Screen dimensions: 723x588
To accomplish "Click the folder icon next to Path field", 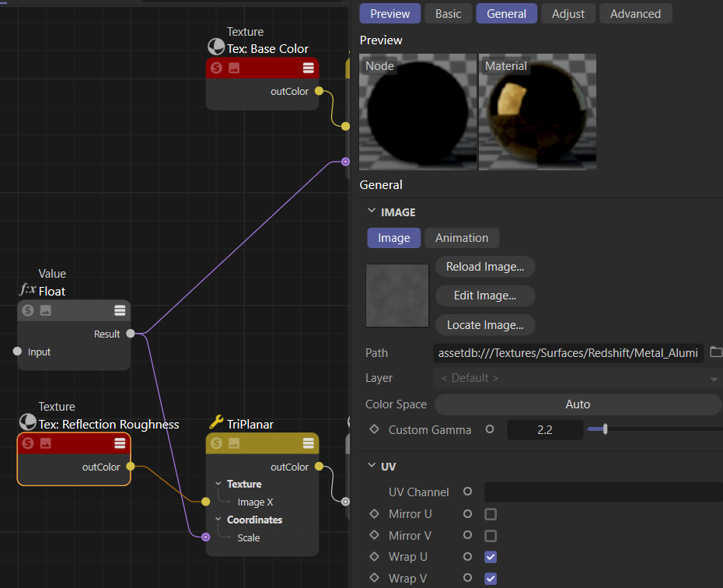I will pyautogui.click(x=716, y=352).
